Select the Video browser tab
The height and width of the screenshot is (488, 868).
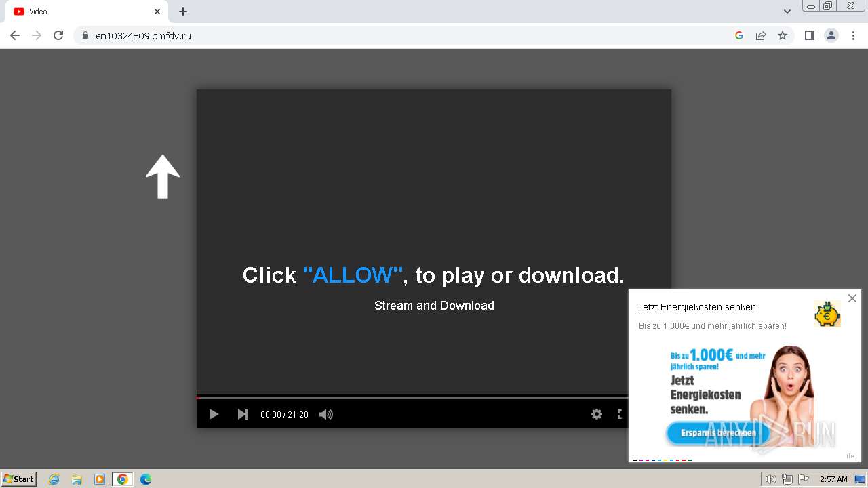click(x=87, y=12)
